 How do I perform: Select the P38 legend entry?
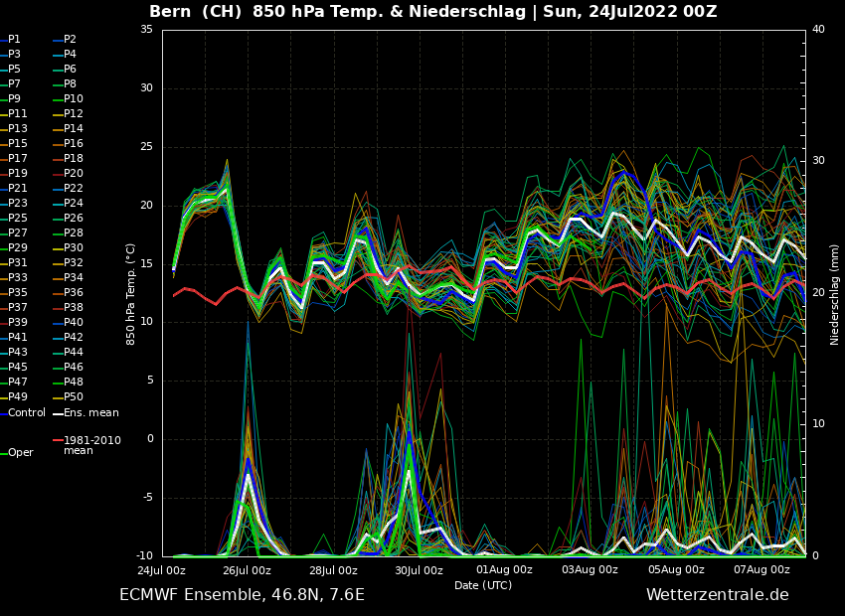[74, 307]
